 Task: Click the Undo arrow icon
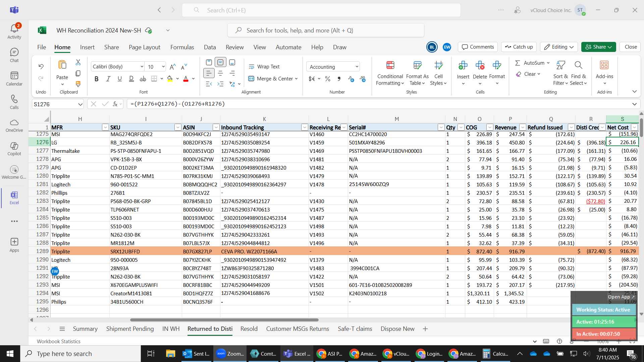click(x=41, y=66)
